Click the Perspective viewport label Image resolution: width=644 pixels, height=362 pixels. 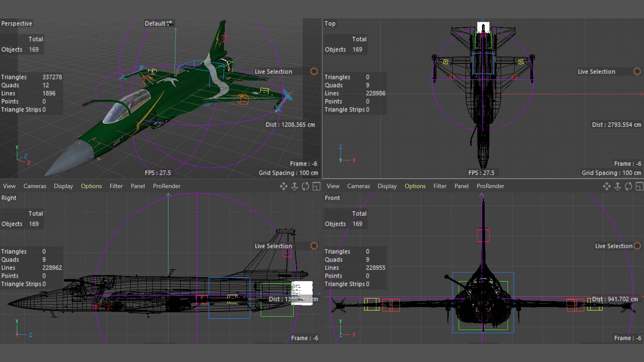(x=16, y=23)
